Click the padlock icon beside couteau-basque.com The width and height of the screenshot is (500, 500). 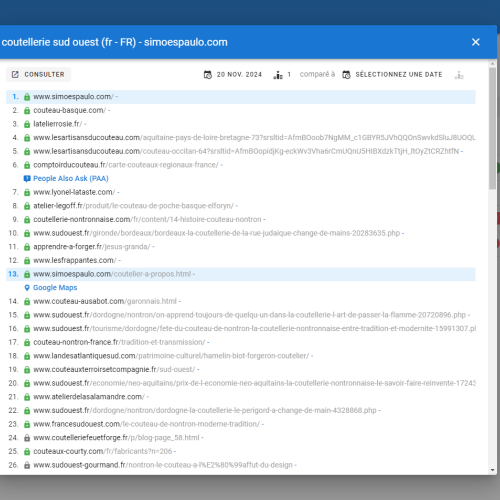point(27,111)
